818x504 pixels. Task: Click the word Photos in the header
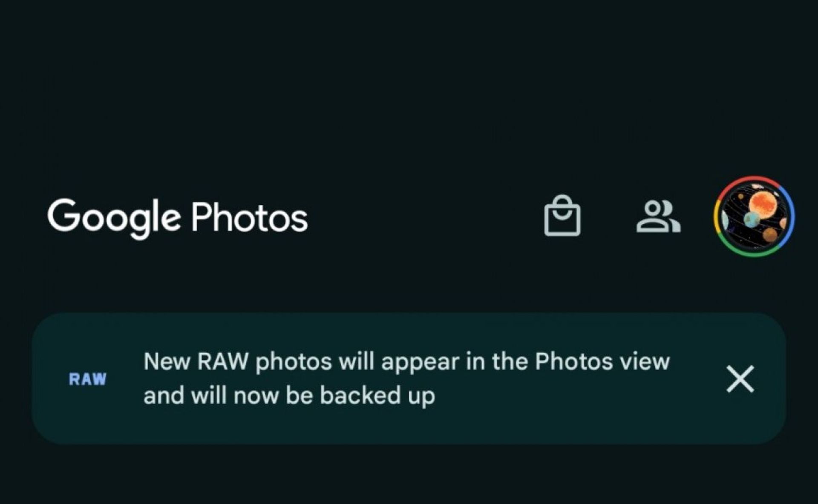pyautogui.click(x=249, y=218)
